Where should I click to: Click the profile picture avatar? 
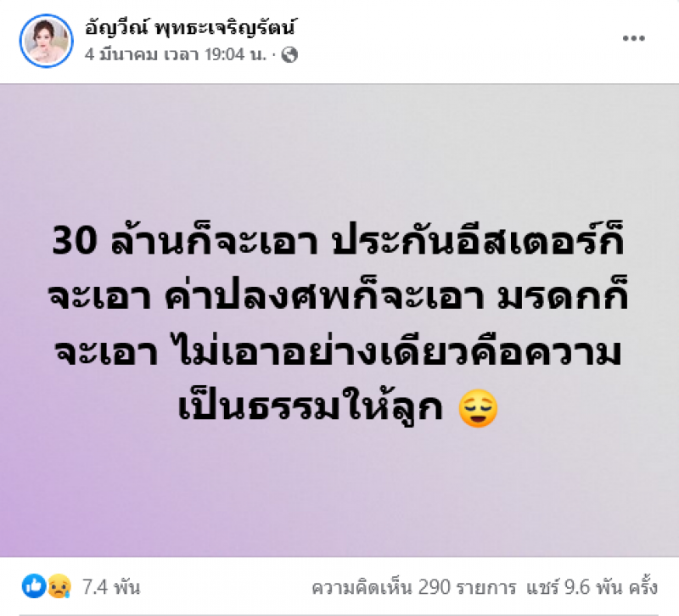click(x=47, y=41)
